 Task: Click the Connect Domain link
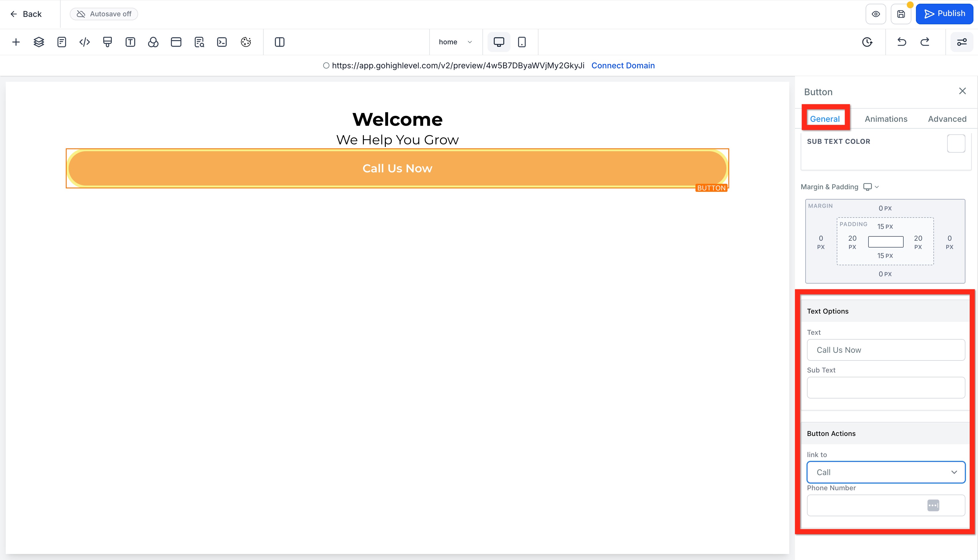[x=623, y=65]
